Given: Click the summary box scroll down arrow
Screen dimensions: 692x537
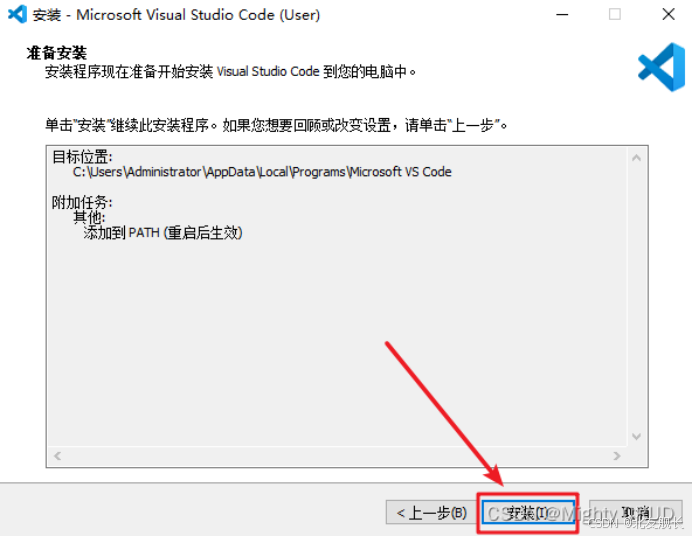Looking at the screenshot, I should [x=636, y=436].
